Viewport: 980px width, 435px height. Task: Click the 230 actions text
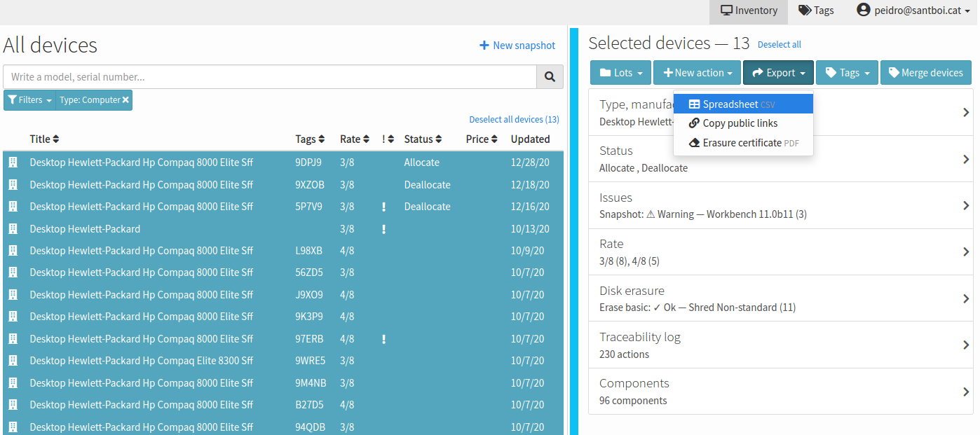(624, 354)
